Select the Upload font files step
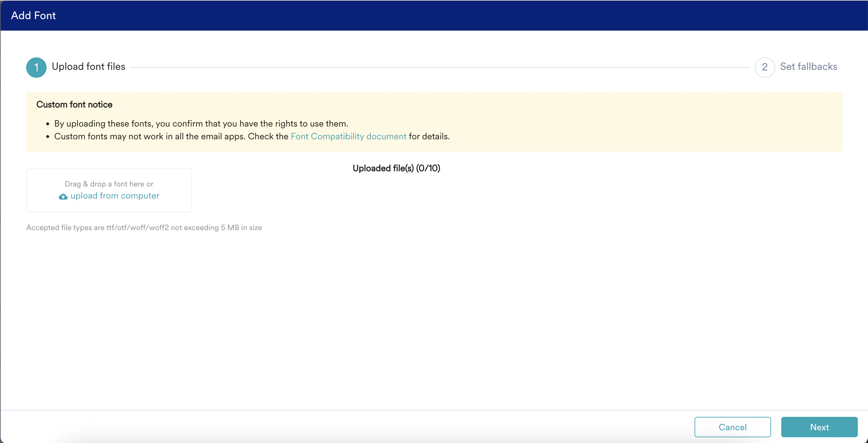The image size is (868, 443). tap(88, 66)
